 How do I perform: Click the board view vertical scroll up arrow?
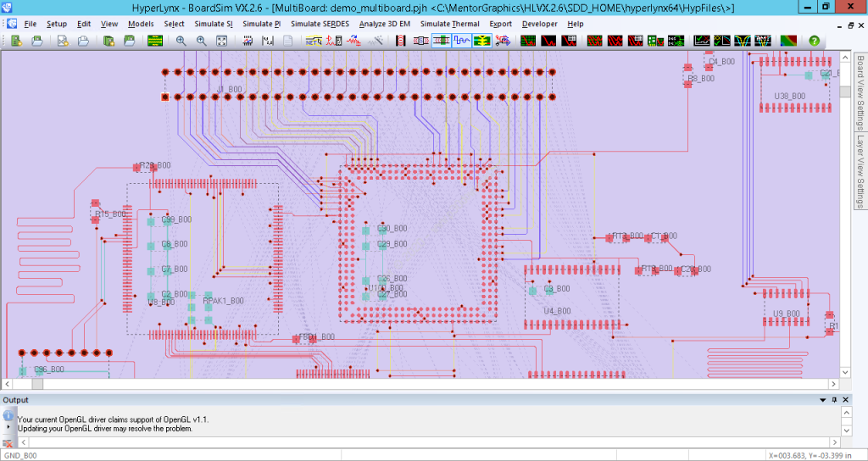[x=845, y=57]
